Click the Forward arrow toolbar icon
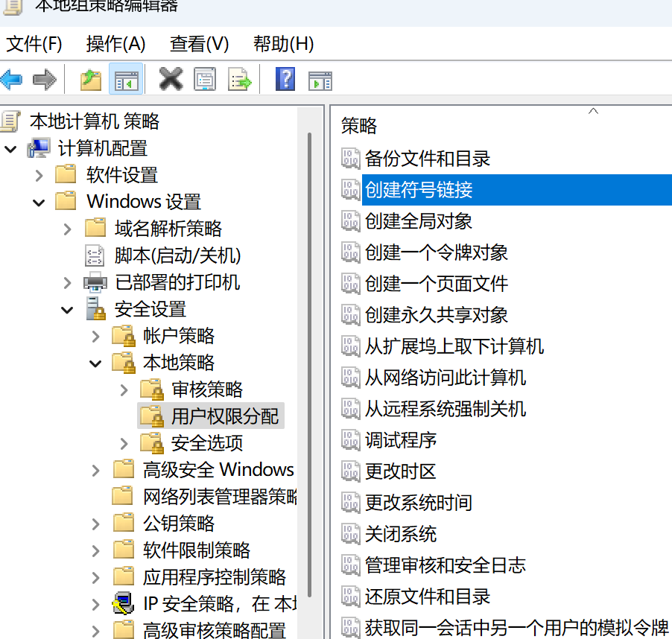The height and width of the screenshot is (639, 672). 45,79
